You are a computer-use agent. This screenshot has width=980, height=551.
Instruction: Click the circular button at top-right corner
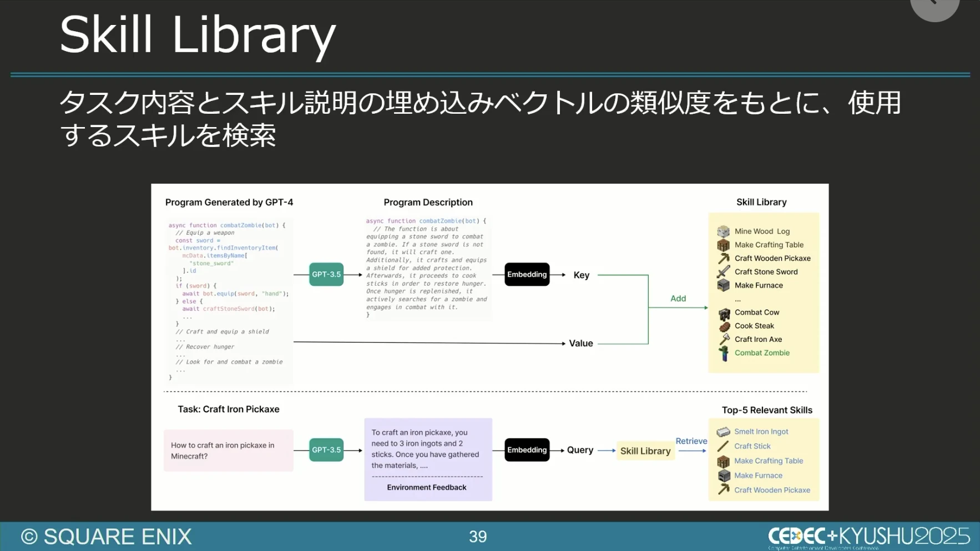tap(934, 6)
